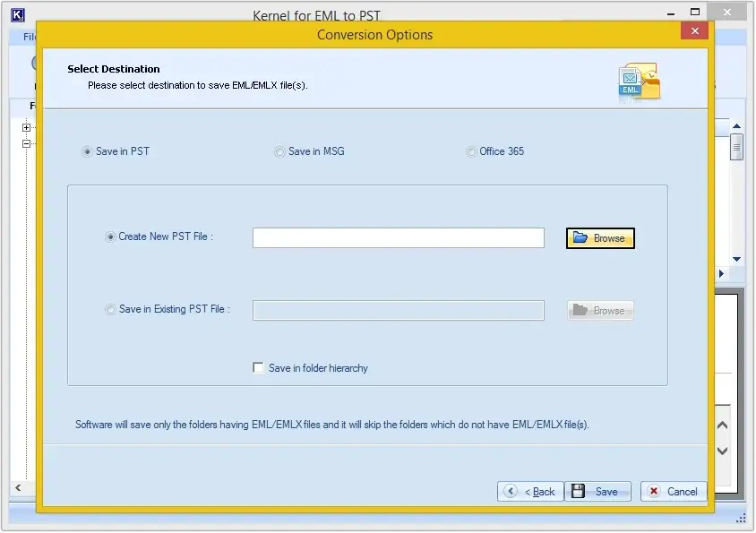Click the new PST file path field
Image resolution: width=756 pixels, height=533 pixels.
pyautogui.click(x=399, y=237)
